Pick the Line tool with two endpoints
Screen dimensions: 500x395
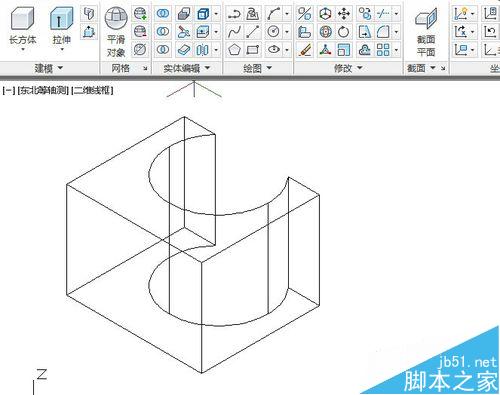click(x=253, y=32)
